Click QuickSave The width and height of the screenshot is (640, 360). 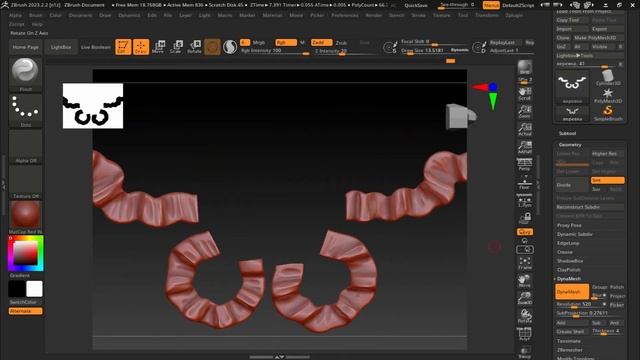click(416, 5)
